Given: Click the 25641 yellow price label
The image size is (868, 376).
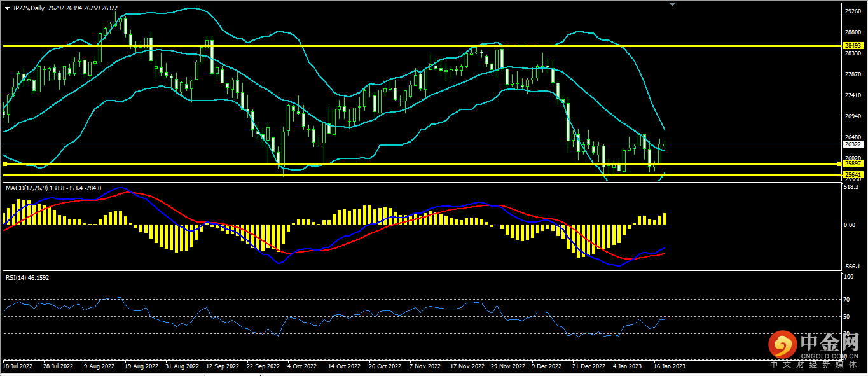Looking at the screenshot, I should 852,174.
